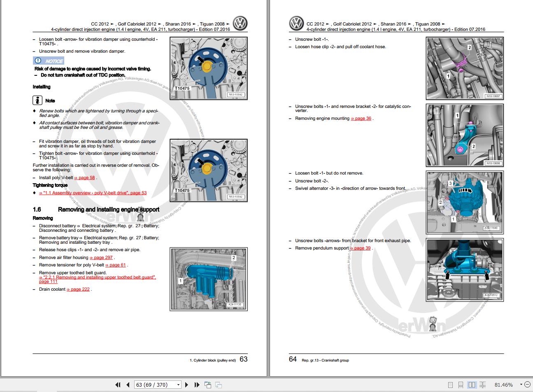Click the page number 64 in the footer
Image resolution: width=533 pixels, height=392 pixels.
click(293, 359)
